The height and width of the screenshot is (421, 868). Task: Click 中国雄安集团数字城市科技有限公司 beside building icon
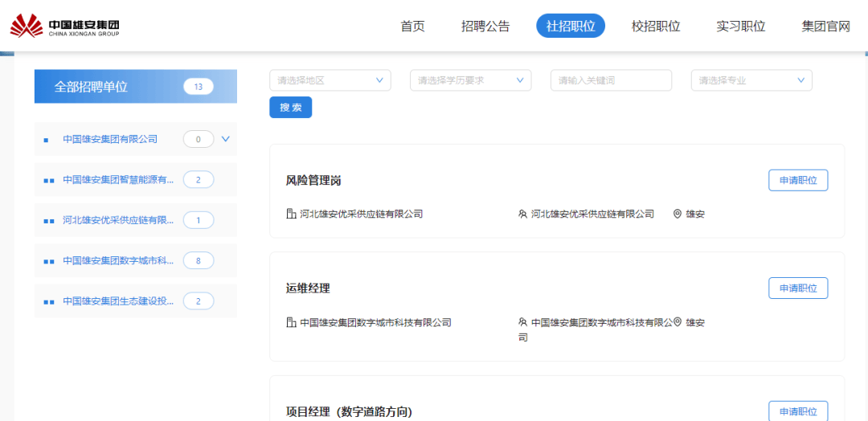click(375, 322)
